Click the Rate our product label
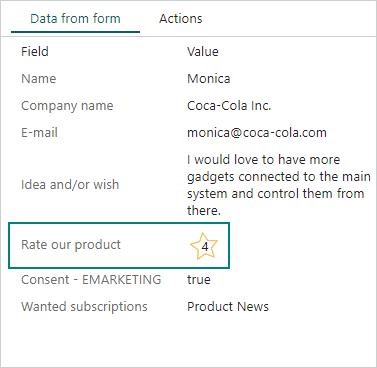Screen dimensions: 377x368 pos(71,245)
